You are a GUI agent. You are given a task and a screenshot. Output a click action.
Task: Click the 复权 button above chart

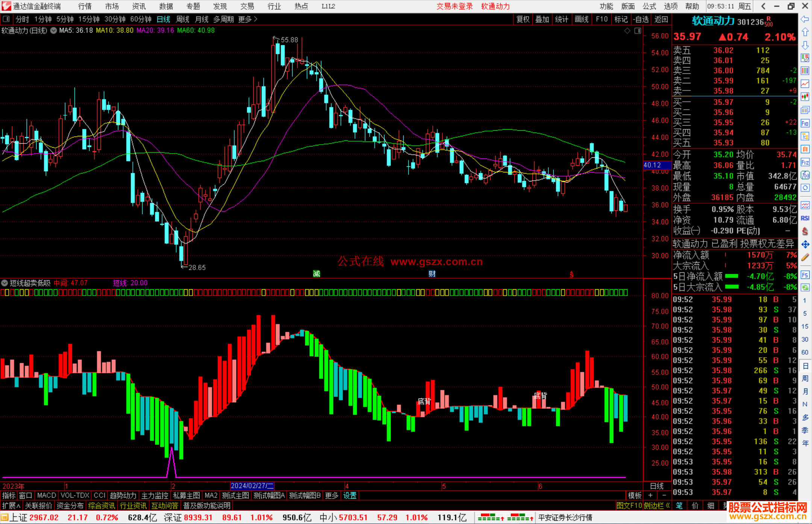tap(523, 19)
